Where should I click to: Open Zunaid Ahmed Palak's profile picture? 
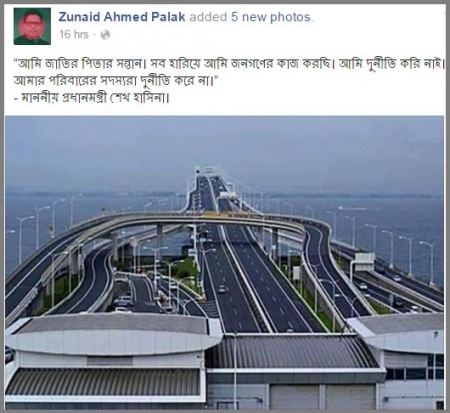pyautogui.click(x=32, y=26)
